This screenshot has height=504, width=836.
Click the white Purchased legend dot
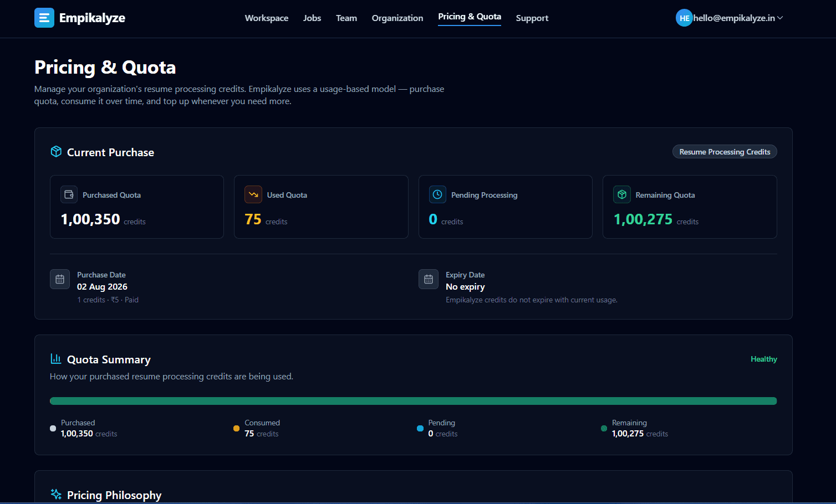(53, 428)
